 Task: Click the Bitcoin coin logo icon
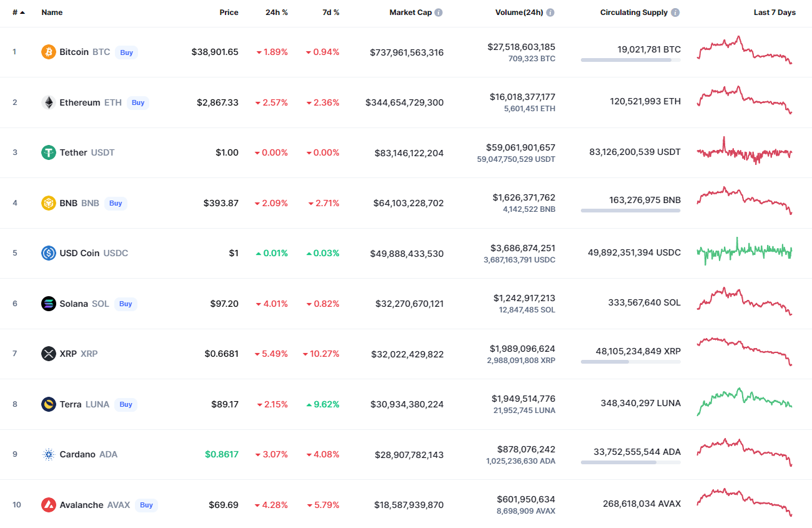[x=49, y=52]
